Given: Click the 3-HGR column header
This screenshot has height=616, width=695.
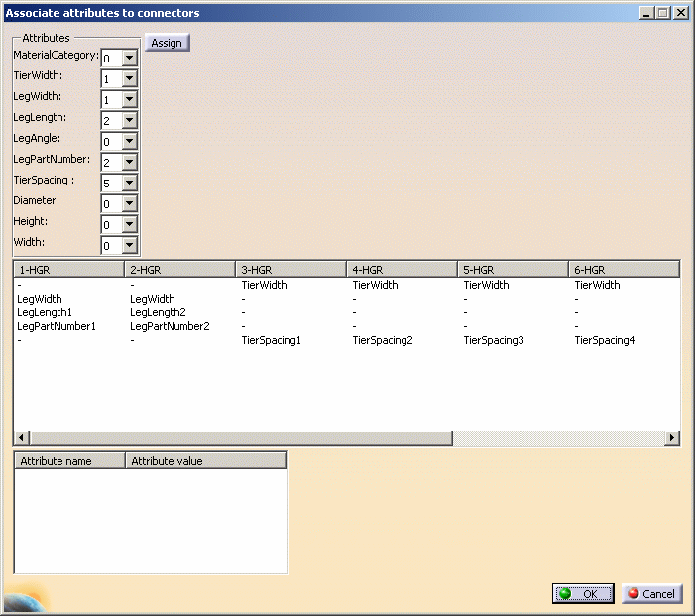Looking at the screenshot, I should 290,270.
